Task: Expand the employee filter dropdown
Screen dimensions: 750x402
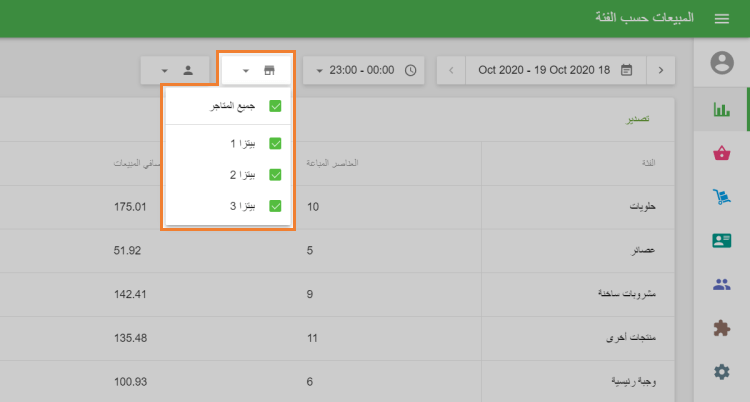Action: click(175, 70)
